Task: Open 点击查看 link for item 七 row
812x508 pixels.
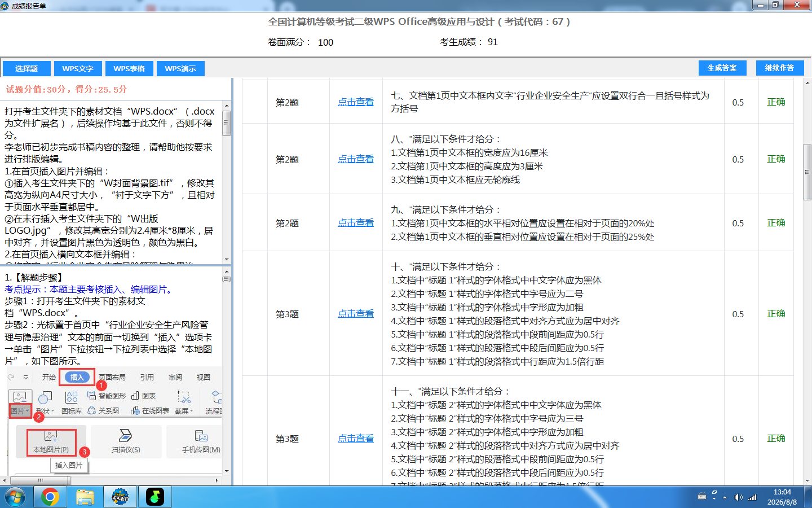Action: pyautogui.click(x=356, y=102)
